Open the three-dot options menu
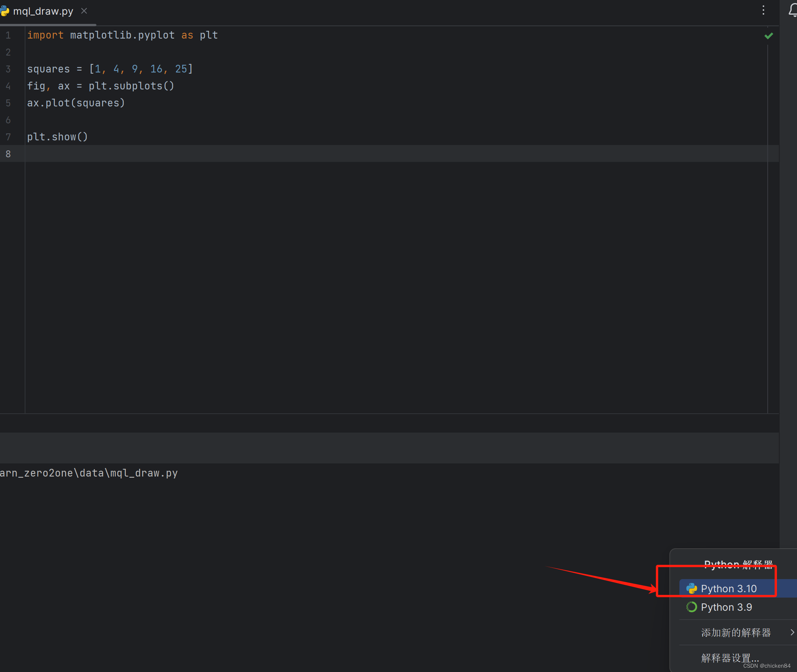The height and width of the screenshot is (672, 797). 763,10
